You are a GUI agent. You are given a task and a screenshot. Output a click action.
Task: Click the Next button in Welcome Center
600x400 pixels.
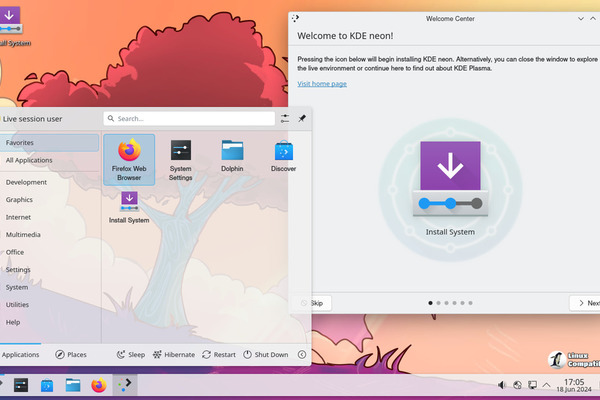pos(586,303)
